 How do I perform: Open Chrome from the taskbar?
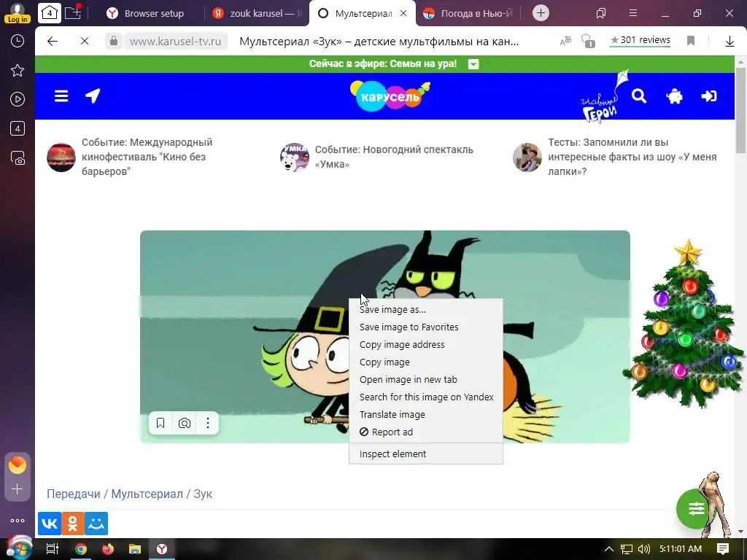point(81,549)
